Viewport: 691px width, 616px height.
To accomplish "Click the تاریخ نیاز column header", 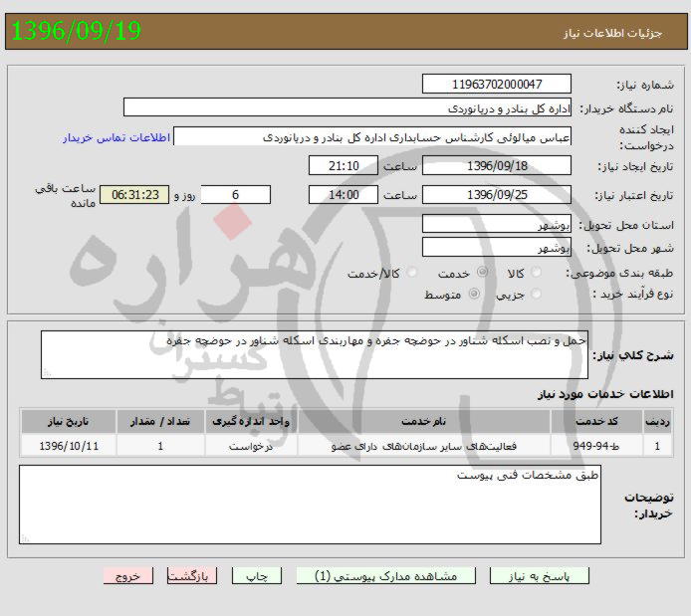I will point(69,421).
